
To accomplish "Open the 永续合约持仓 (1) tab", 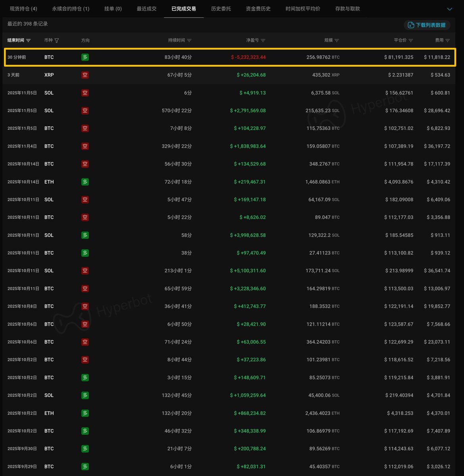I will click(x=71, y=9).
